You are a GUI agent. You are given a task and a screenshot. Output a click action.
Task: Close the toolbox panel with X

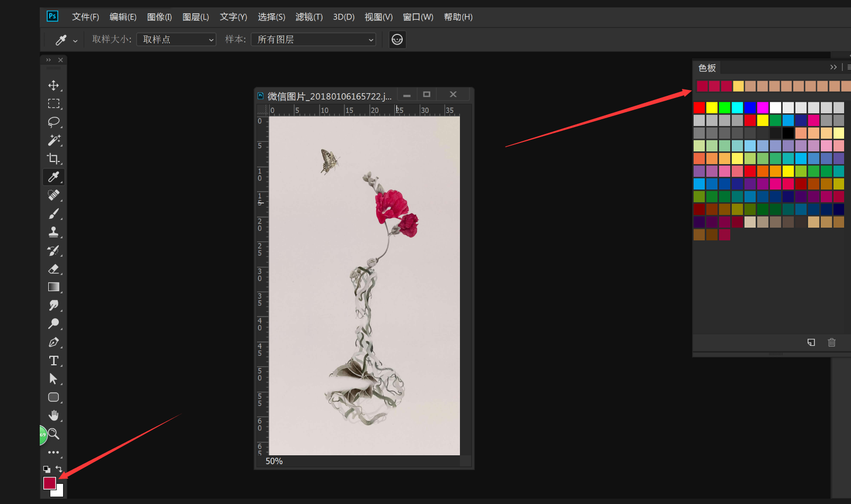pos(60,60)
